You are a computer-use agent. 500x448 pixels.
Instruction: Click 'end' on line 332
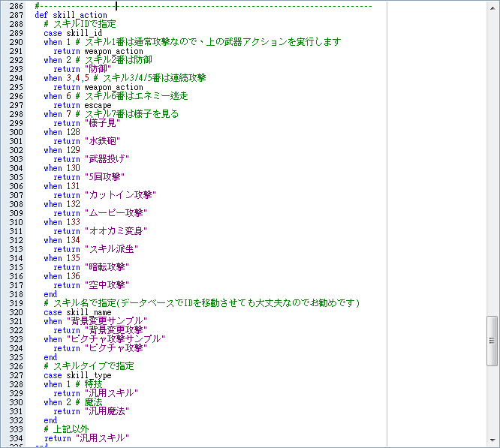click(x=50, y=420)
